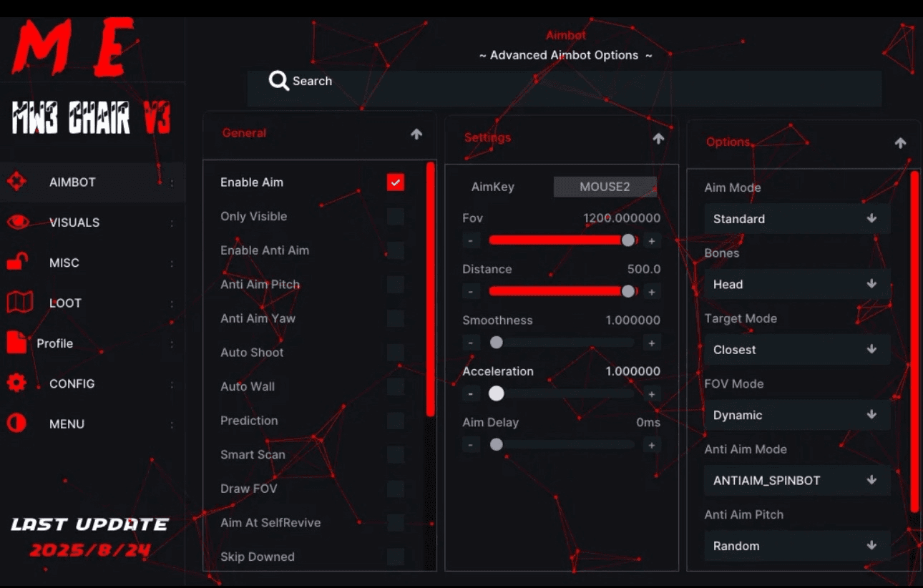Increase Fov with the plus button
Image resolution: width=923 pixels, height=588 pixels.
pyautogui.click(x=652, y=241)
